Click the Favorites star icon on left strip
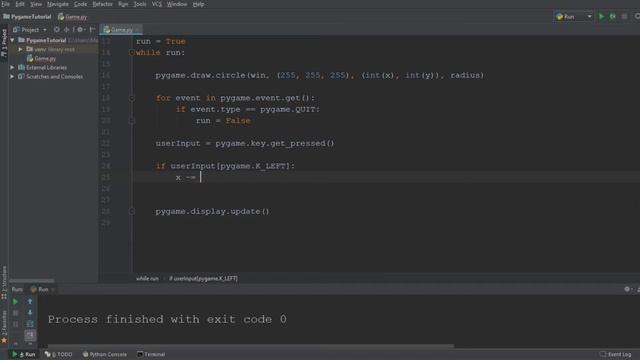640x360 pixels. tap(4, 340)
